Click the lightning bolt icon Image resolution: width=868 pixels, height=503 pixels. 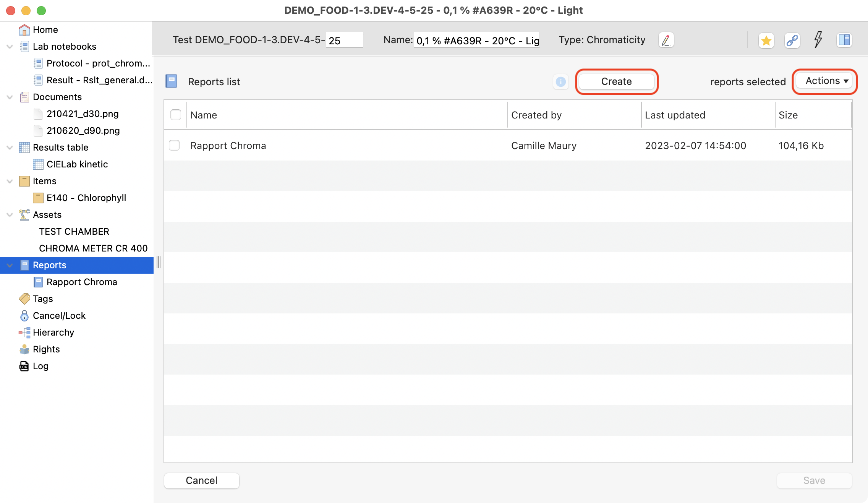pyautogui.click(x=818, y=40)
